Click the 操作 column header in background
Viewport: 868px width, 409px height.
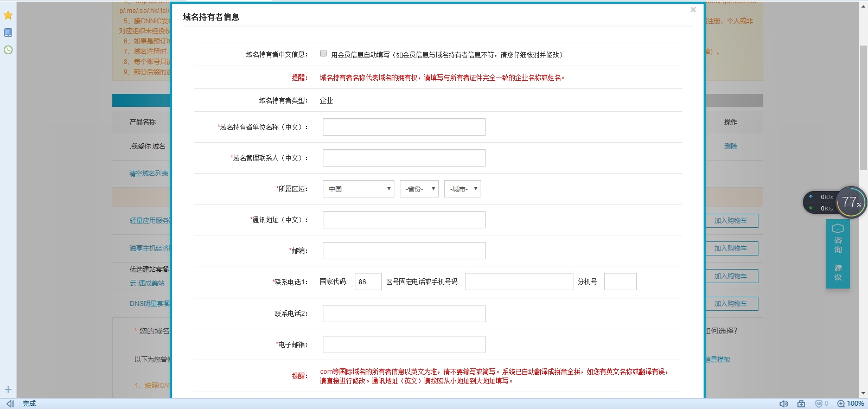coord(731,122)
